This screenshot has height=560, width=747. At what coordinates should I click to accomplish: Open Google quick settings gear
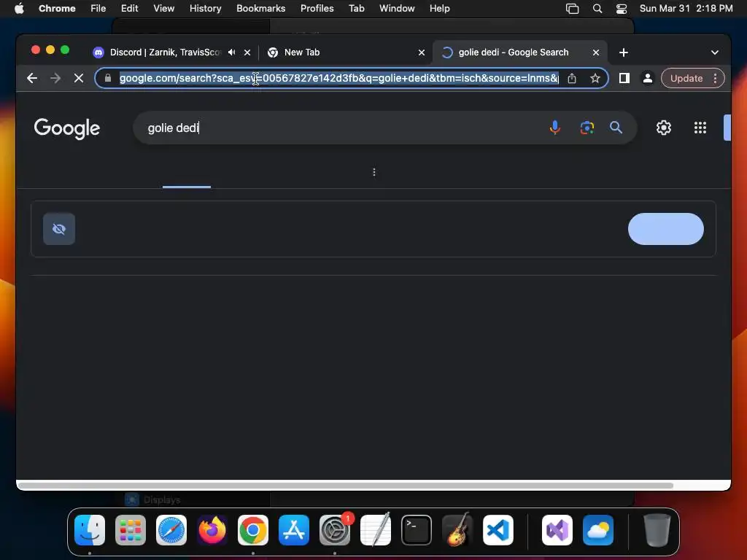[664, 128]
